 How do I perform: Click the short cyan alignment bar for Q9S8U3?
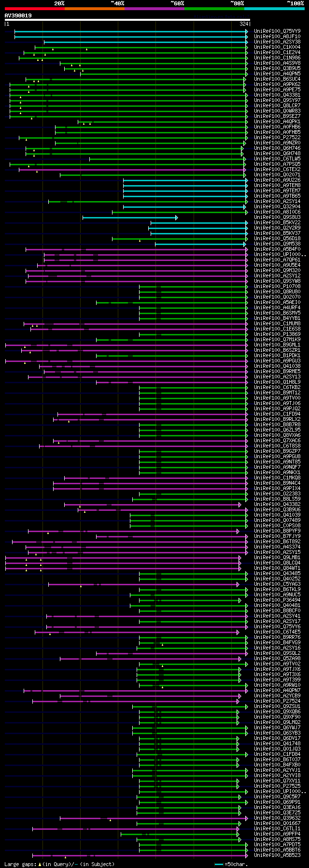point(130,217)
